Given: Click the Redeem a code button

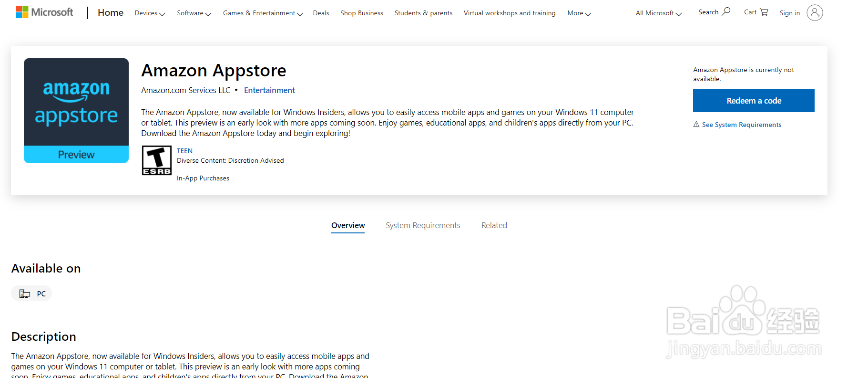Looking at the screenshot, I should (x=754, y=101).
